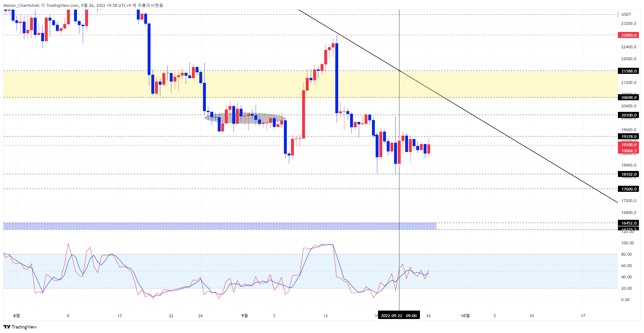Click the 18102.0 price label
Screen dimensions: 644x333
click(628, 174)
